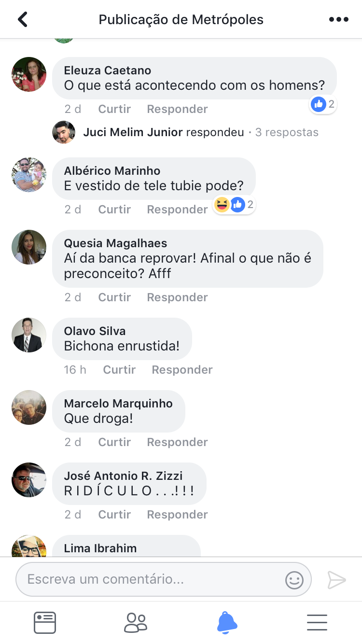Like Quesia Magalhaes's comment with Curtir
The height and width of the screenshot is (644, 362).
coord(114,297)
